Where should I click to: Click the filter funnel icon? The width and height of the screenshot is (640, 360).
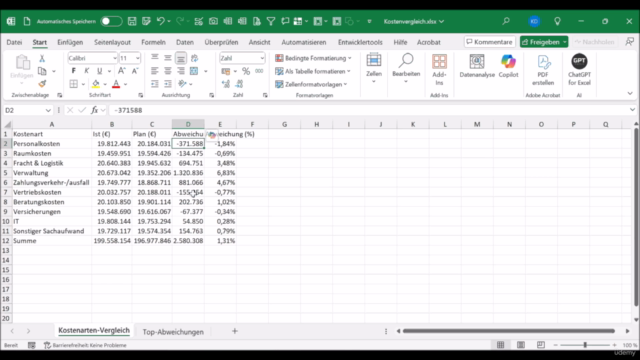click(271, 21)
